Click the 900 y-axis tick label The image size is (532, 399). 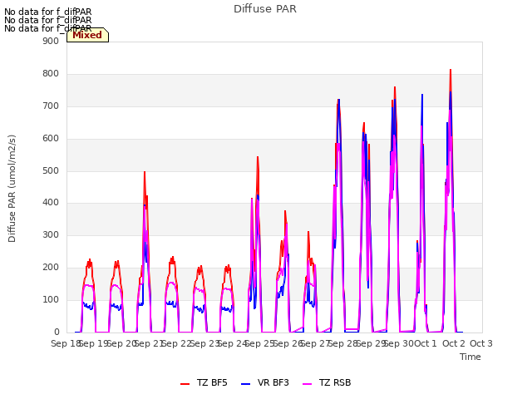(x=51, y=41)
